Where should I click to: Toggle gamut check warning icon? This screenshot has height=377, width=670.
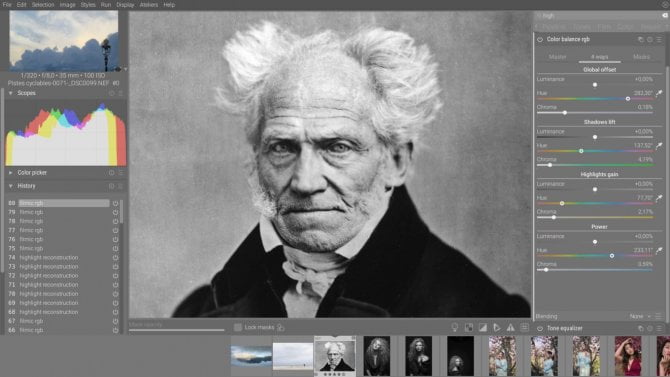click(511, 327)
